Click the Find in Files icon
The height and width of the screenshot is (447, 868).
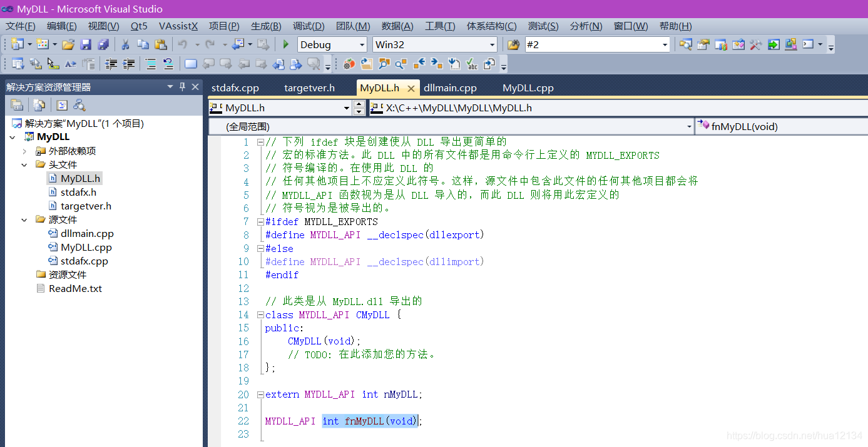[514, 44]
